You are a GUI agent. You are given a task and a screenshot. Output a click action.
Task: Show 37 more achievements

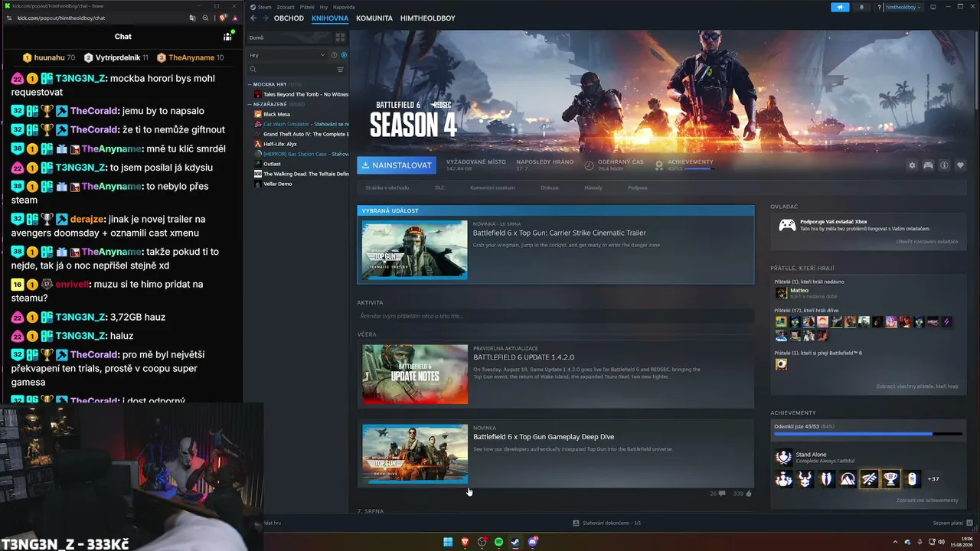click(x=933, y=479)
